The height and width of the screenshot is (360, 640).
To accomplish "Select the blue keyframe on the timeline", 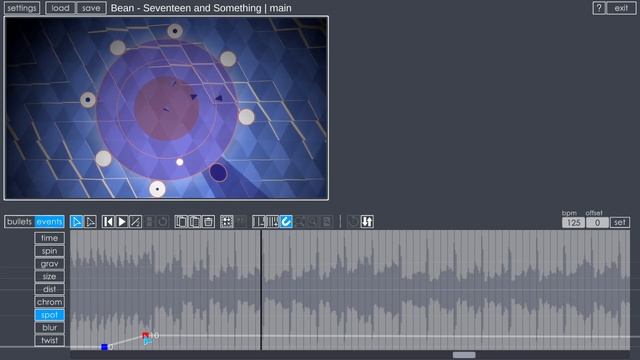I will coord(104,347).
